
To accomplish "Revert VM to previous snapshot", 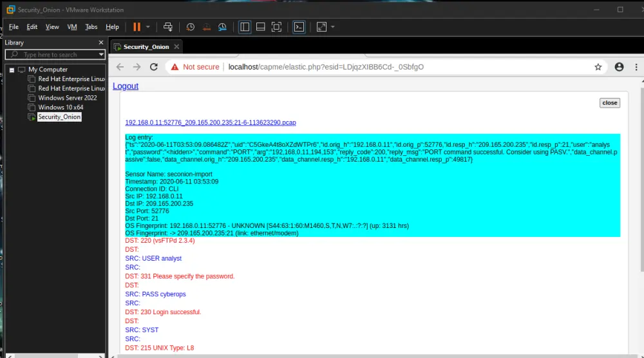I will 206,27.
